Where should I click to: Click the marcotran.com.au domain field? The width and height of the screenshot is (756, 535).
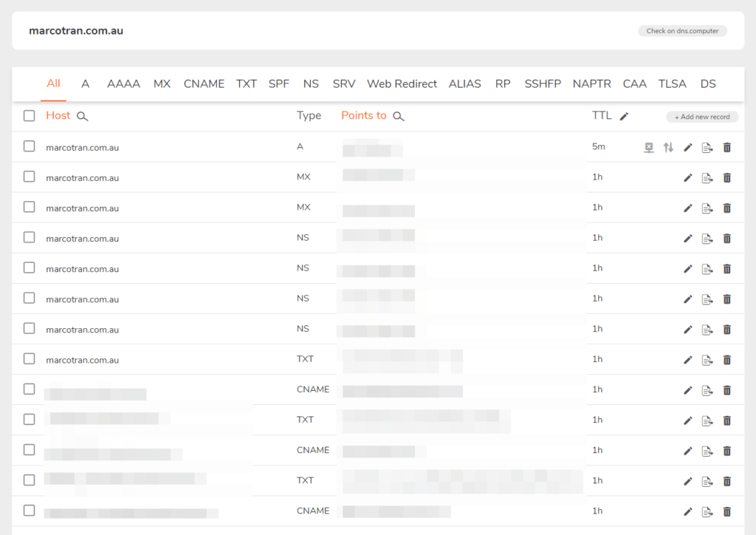[77, 31]
